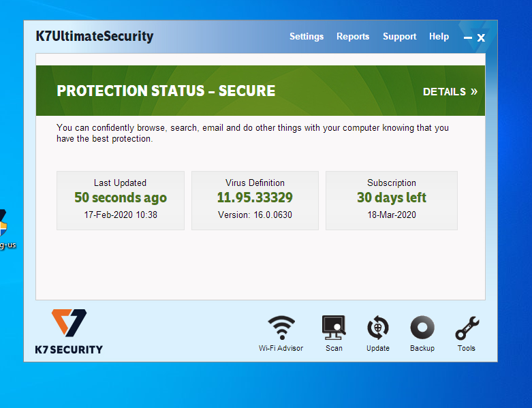Open the Help menu
The height and width of the screenshot is (408, 532).
click(439, 37)
